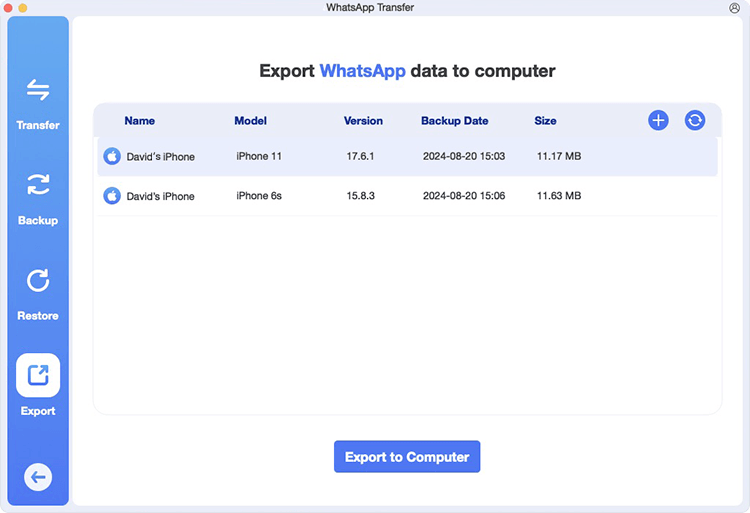This screenshot has height=513, width=750.
Task: Click the back arrow button in sidebar
Action: tap(38, 477)
